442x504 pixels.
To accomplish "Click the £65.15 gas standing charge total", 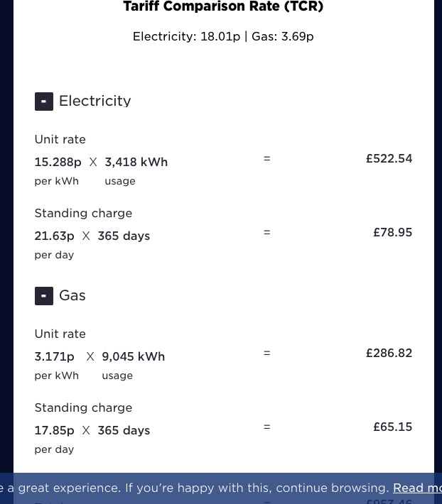I will (392, 427).
